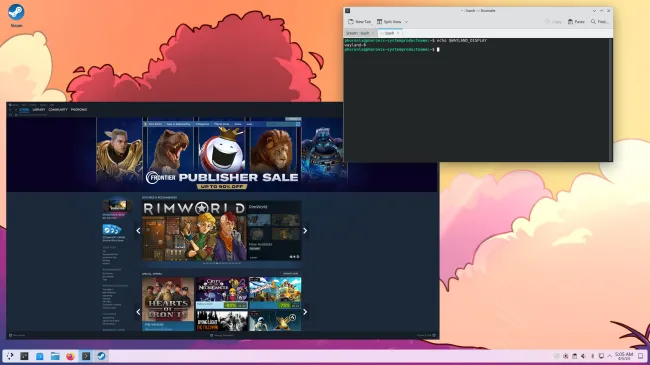Show next special offers with right arrow
Image resolution: width=650 pixels, height=365 pixels.
305,312
